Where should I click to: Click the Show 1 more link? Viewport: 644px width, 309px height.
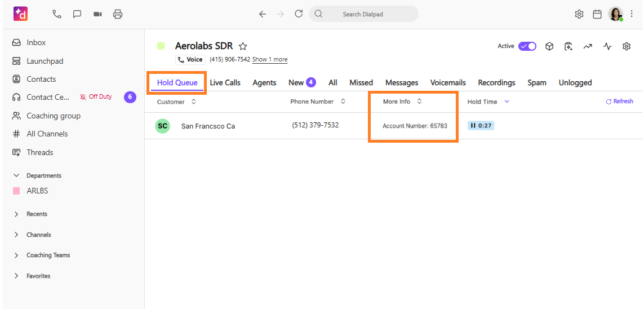270,60
